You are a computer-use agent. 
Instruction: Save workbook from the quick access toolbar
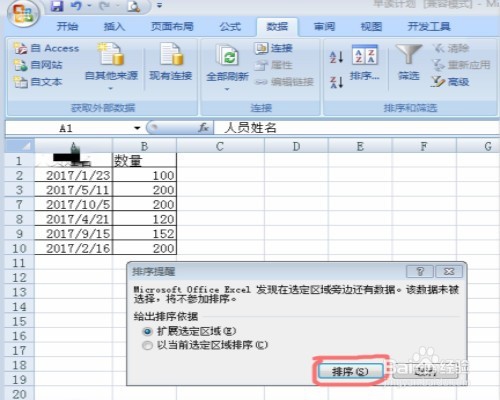[x=57, y=6]
